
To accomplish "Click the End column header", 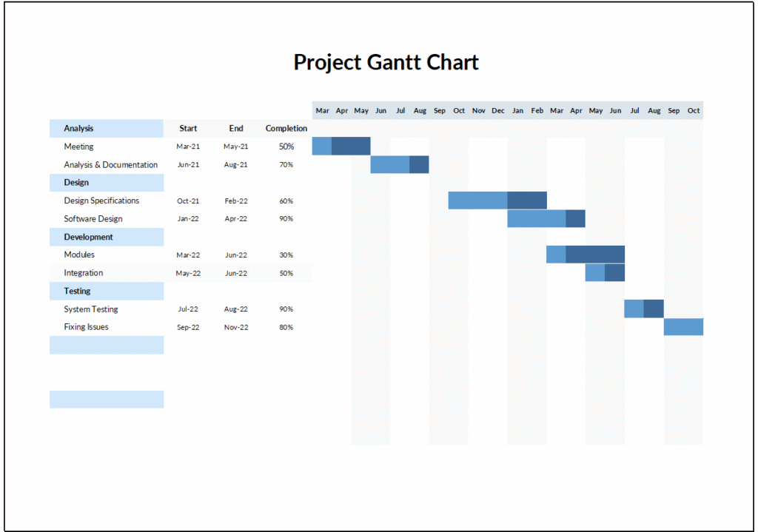I will [235, 128].
